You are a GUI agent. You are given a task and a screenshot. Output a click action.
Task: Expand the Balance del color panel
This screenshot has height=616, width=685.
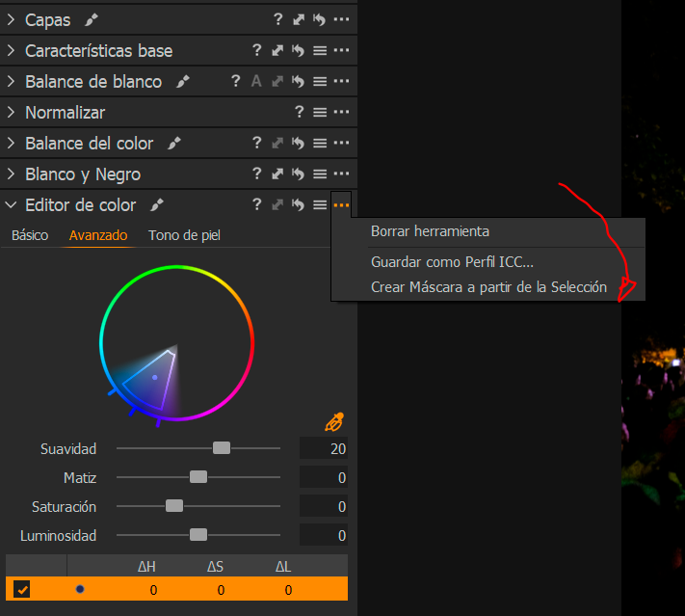click(x=11, y=143)
